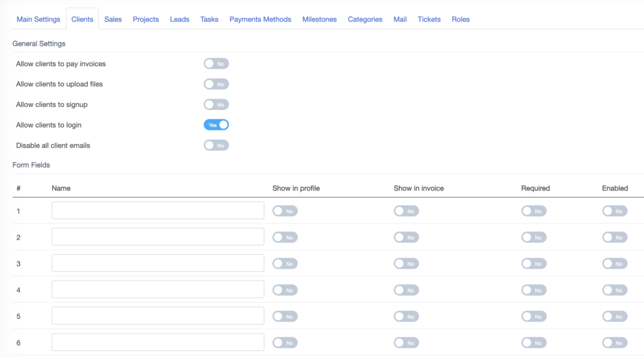Mark row 3 as Required
Image resolution: width=644 pixels, height=358 pixels.
(x=534, y=264)
